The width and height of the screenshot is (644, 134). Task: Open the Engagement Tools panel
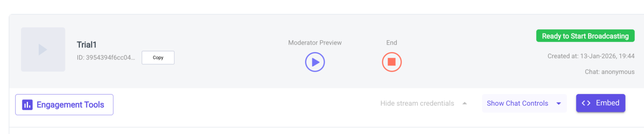[70, 105]
